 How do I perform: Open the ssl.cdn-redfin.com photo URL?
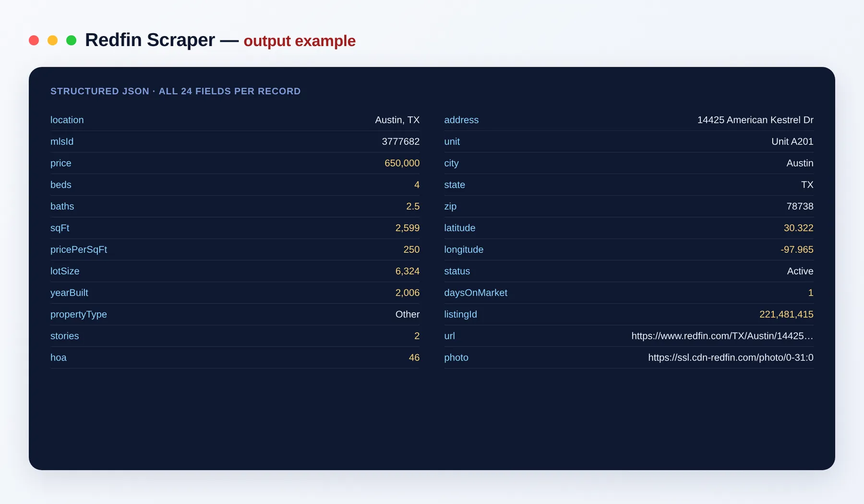[x=731, y=358]
